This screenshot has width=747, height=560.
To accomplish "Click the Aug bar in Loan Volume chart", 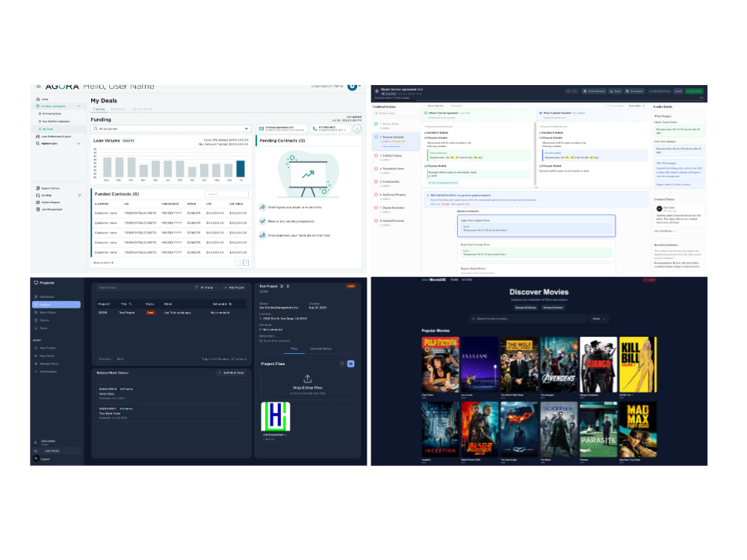I will [x=107, y=167].
